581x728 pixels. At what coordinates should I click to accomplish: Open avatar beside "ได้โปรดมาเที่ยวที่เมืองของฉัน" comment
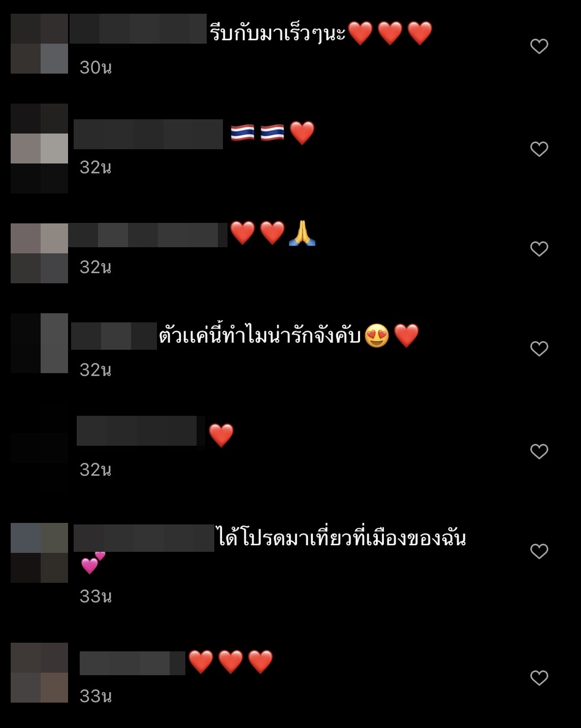(39, 553)
